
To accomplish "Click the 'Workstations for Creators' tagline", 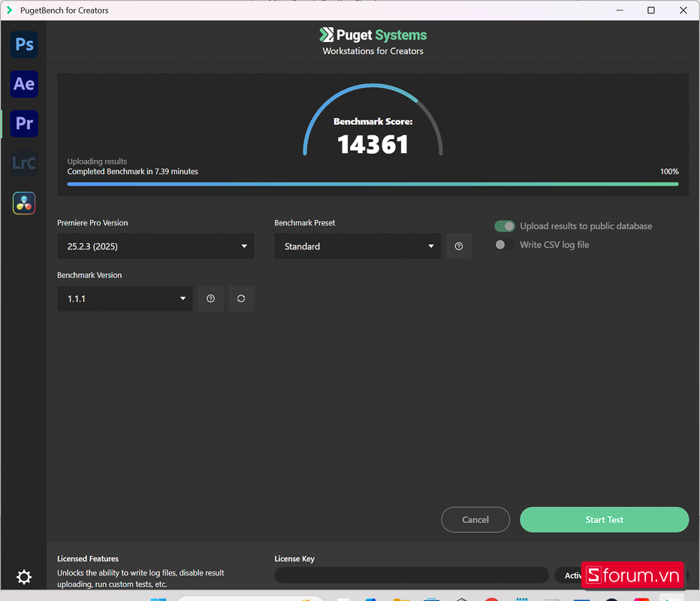I will click(373, 51).
